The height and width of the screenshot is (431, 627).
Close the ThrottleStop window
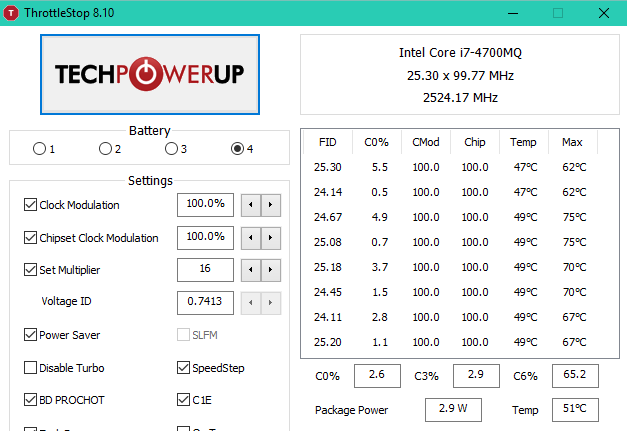pyautogui.click(x=604, y=13)
